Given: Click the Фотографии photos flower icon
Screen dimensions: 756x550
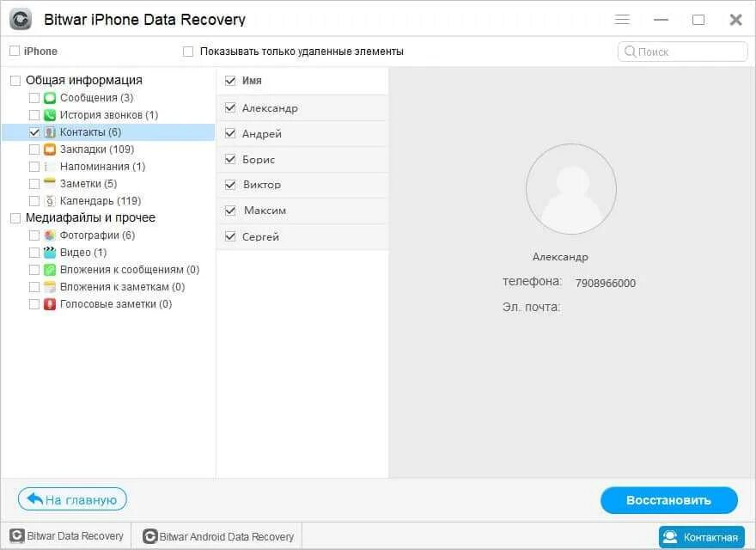Looking at the screenshot, I should 50,235.
